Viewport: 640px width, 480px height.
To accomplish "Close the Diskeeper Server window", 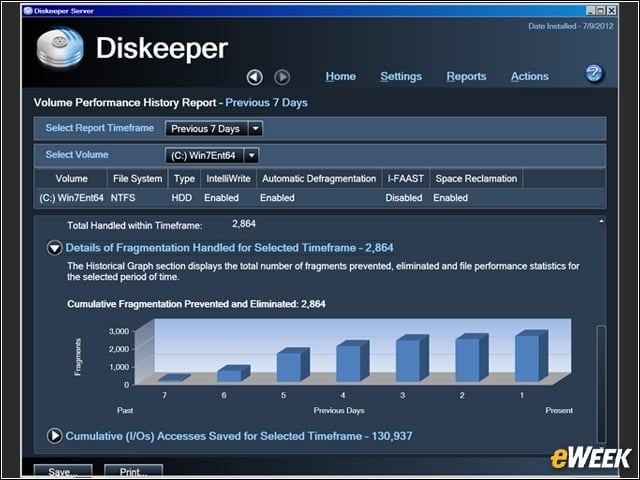I will pyautogui.click(x=611, y=11).
